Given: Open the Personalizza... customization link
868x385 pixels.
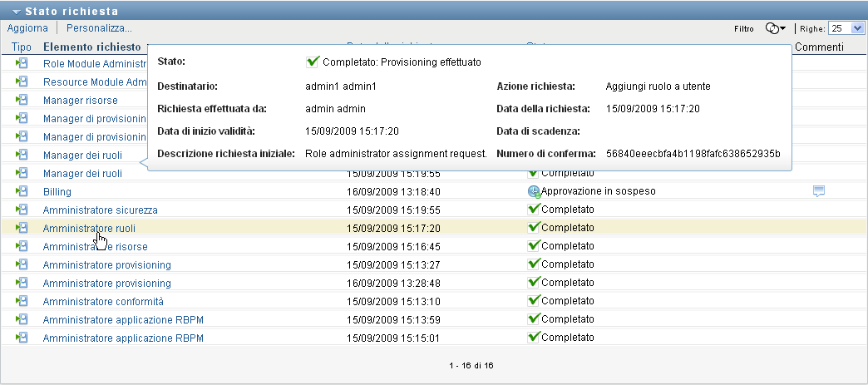Looking at the screenshot, I should (99, 28).
